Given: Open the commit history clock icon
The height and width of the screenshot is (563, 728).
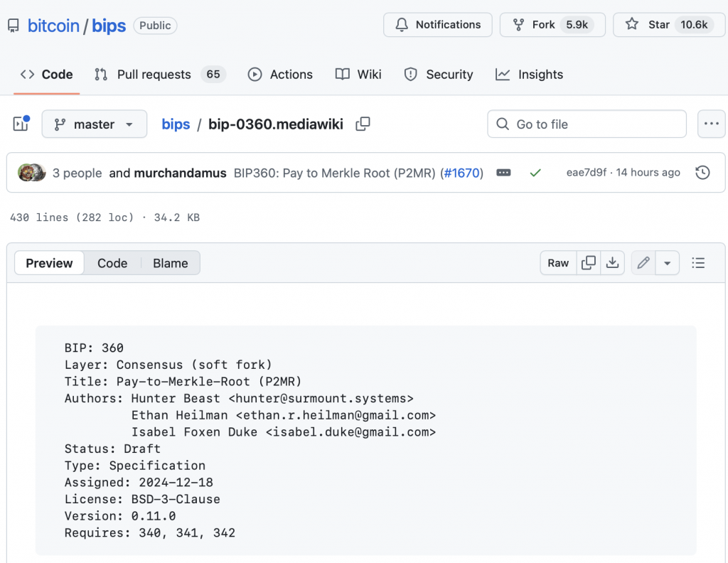Looking at the screenshot, I should click(x=702, y=173).
